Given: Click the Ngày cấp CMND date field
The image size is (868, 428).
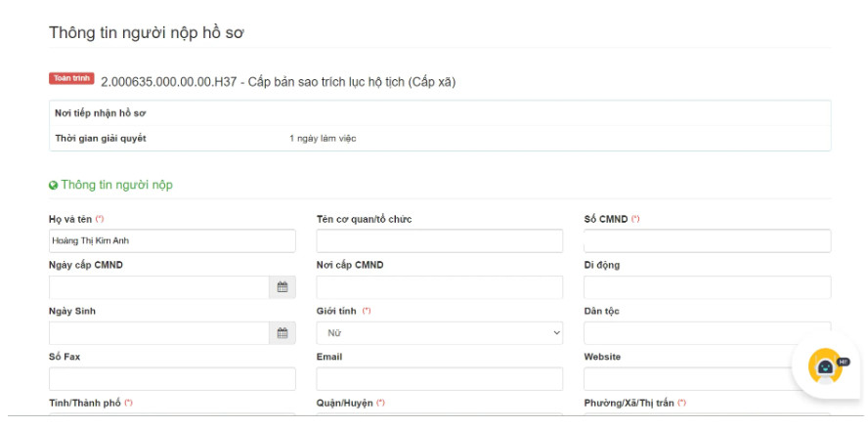Looking at the screenshot, I should [158, 287].
